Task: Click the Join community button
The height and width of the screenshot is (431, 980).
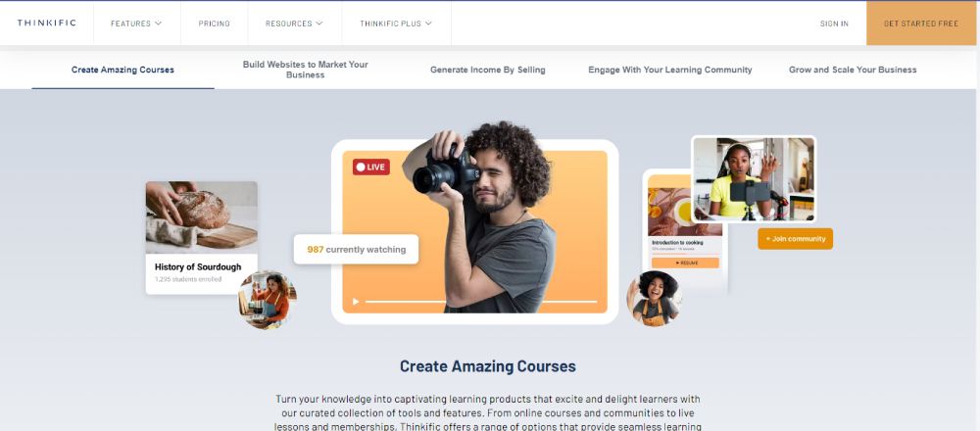Action: (x=796, y=239)
